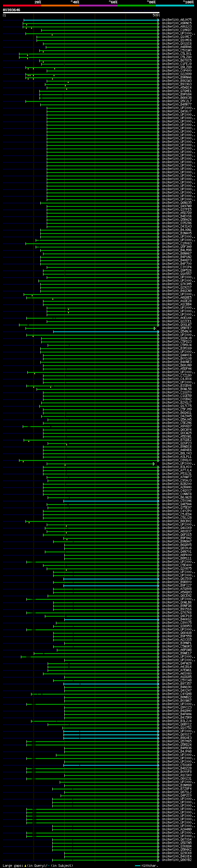Viewport: 197px width, 868px height.
Task: Select the cyan alignment bar for UniRef100_A8JH75
Action: coord(91,20)
